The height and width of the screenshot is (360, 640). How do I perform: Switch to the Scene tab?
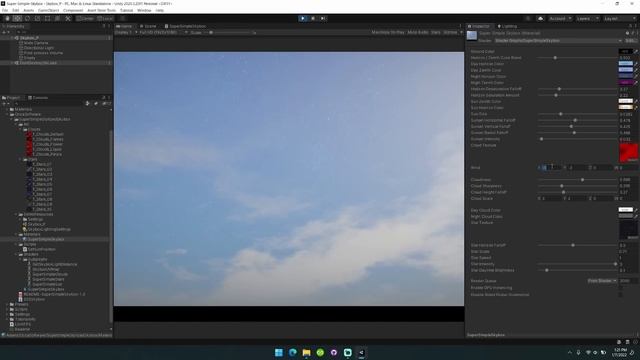pos(148,26)
